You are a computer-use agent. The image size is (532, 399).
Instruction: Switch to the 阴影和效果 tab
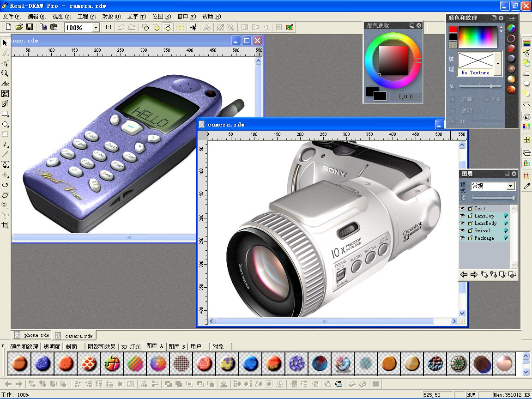pos(102,346)
